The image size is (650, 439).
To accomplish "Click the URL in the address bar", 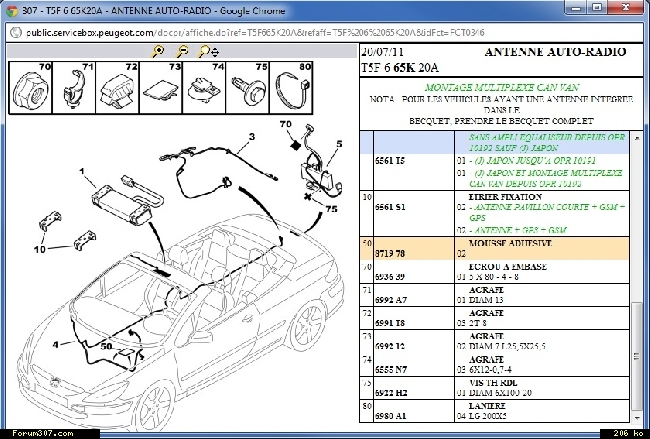I will tap(255, 33).
